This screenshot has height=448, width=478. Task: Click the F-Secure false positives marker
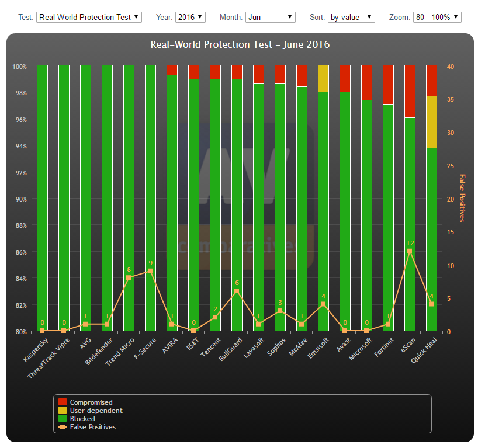pos(150,271)
